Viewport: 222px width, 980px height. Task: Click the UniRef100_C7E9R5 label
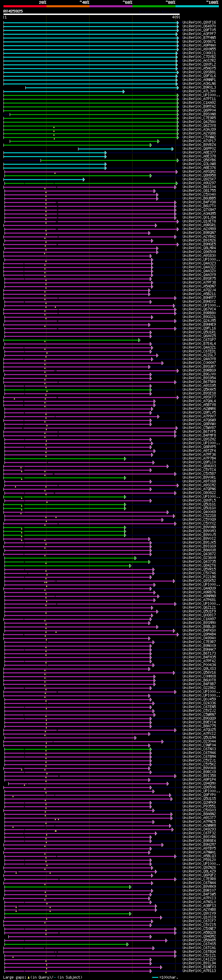coord(199,118)
